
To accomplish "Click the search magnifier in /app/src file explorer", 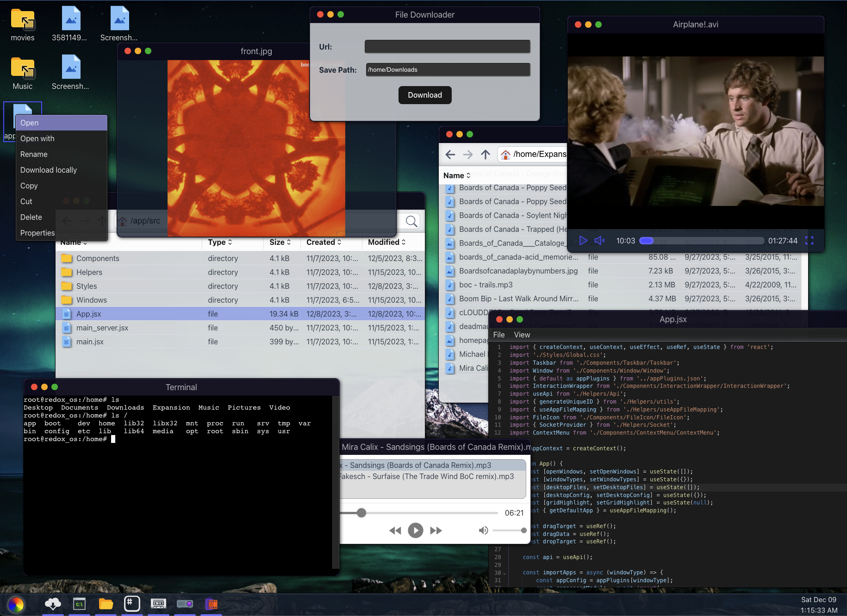I will (411, 221).
